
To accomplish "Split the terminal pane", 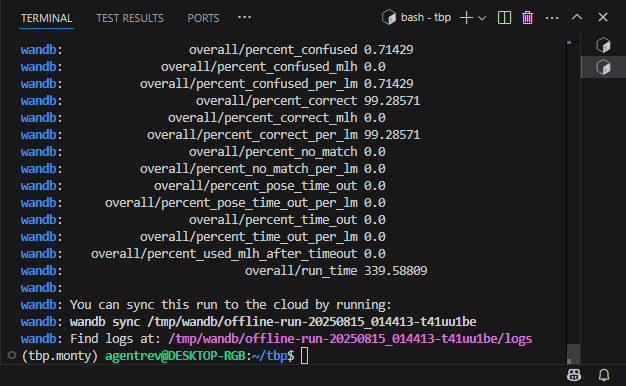I will coord(504,18).
